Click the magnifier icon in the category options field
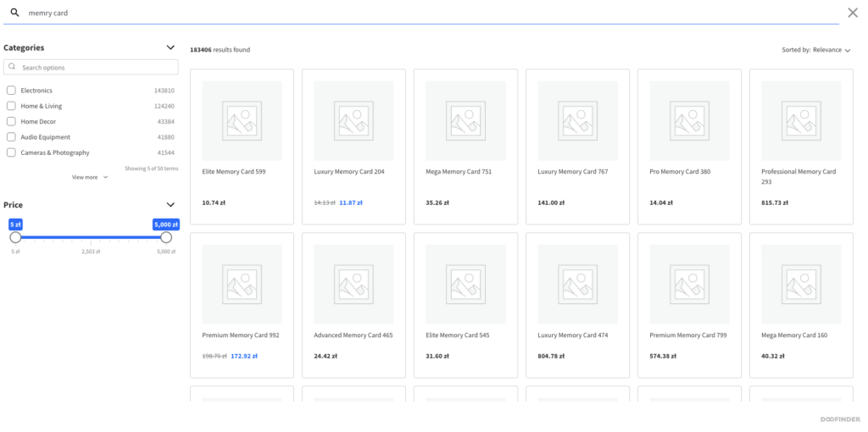 [x=12, y=67]
